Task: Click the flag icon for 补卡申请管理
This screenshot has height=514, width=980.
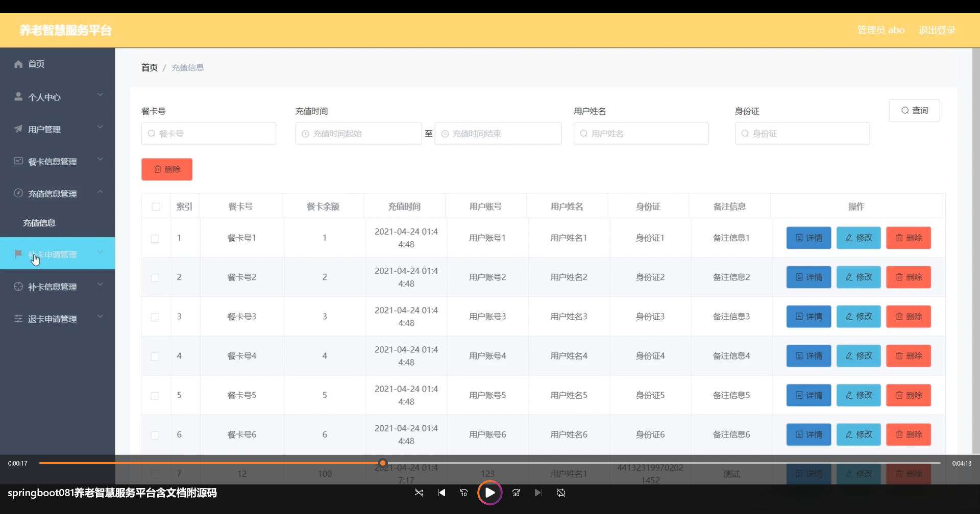Action: [x=18, y=254]
